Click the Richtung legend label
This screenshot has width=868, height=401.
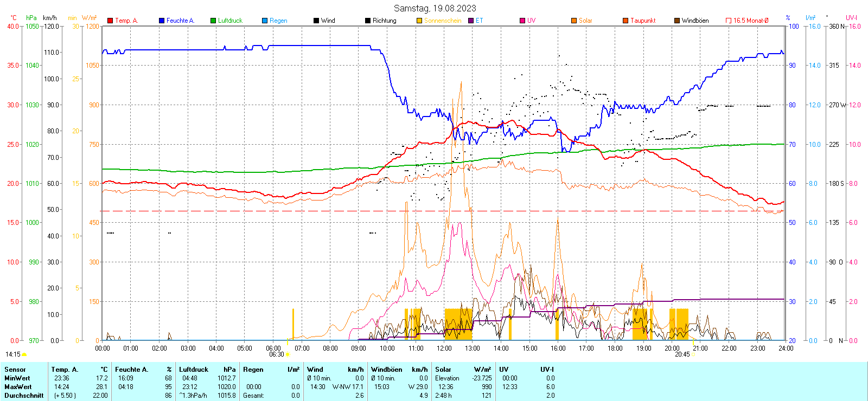pos(384,21)
